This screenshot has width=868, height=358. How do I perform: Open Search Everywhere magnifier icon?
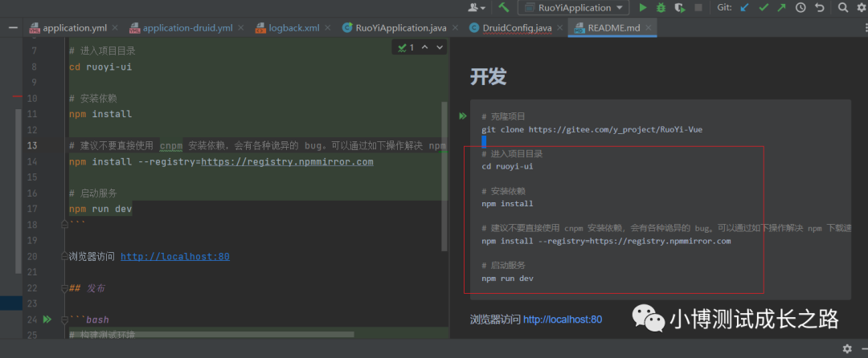843,7
